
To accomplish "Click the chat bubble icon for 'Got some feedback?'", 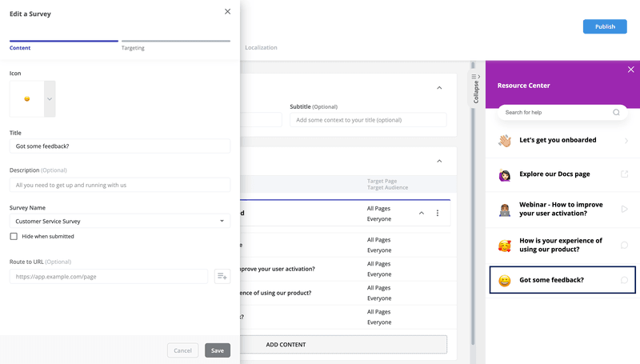I will [x=624, y=280].
